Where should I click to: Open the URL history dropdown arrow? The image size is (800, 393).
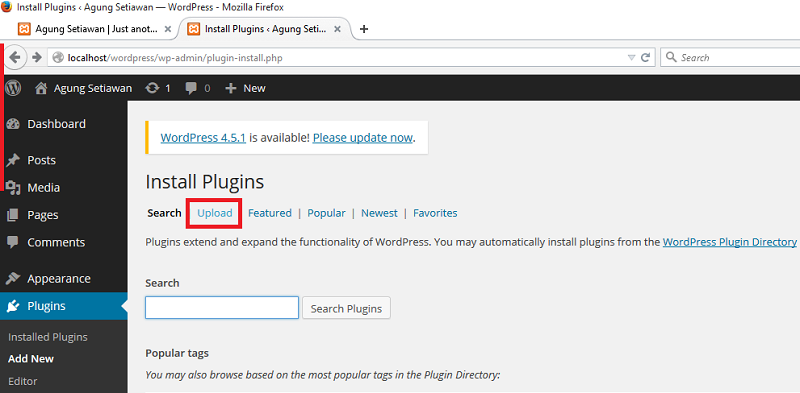[631, 58]
